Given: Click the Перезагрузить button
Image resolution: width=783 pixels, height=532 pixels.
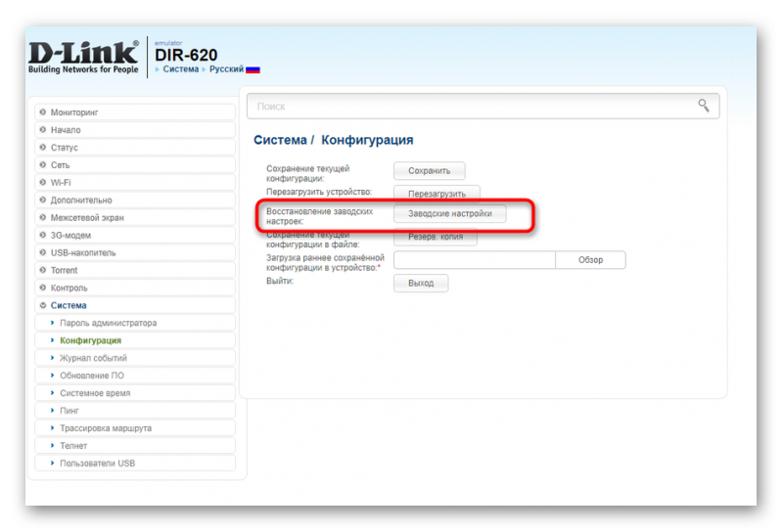Looking at the screenshot, I should [x=437, y=193].
